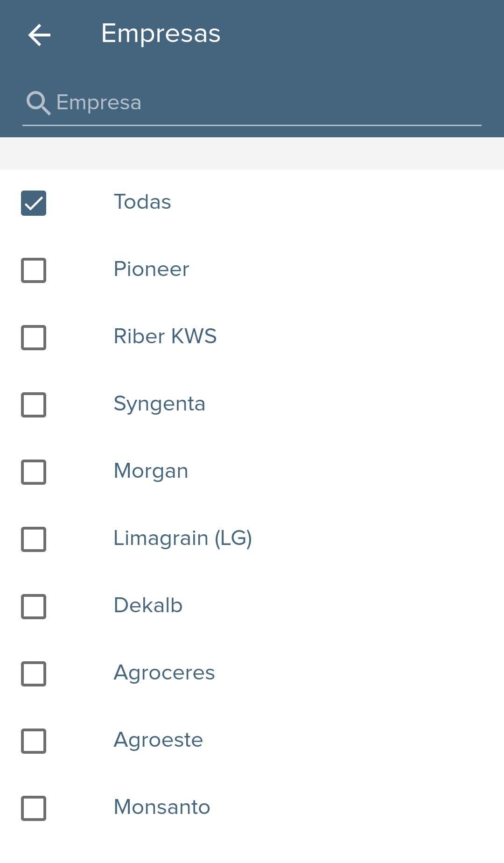Screen dimensions: 504x863
Task: Check the Limagrain (LG) checkbox
Action: tap(34, 539)
